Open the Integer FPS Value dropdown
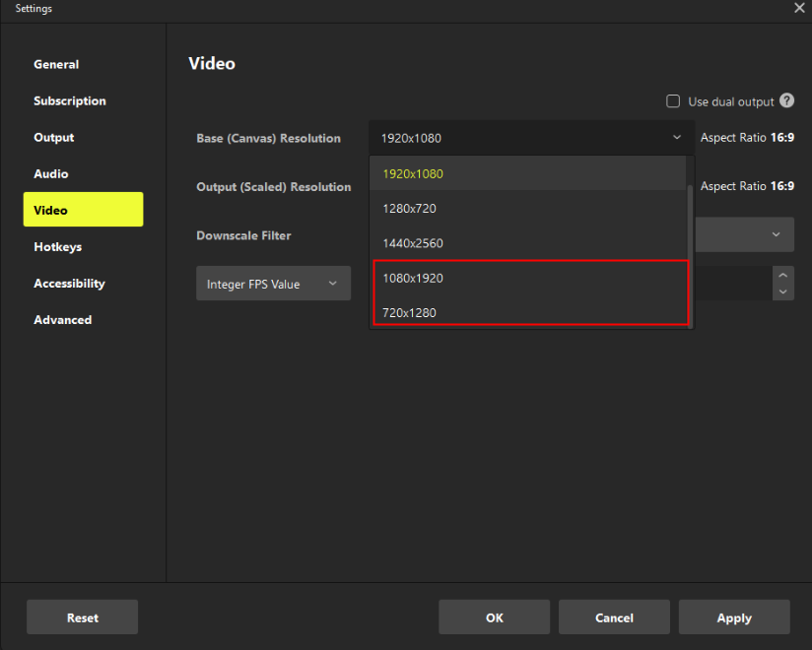Viewport: 812px width, 650px height. pos(273,284)
